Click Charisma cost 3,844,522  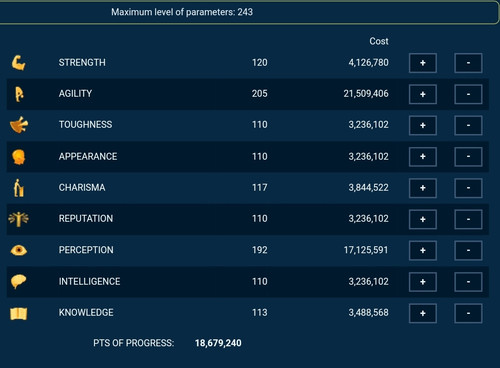(368, 187)
